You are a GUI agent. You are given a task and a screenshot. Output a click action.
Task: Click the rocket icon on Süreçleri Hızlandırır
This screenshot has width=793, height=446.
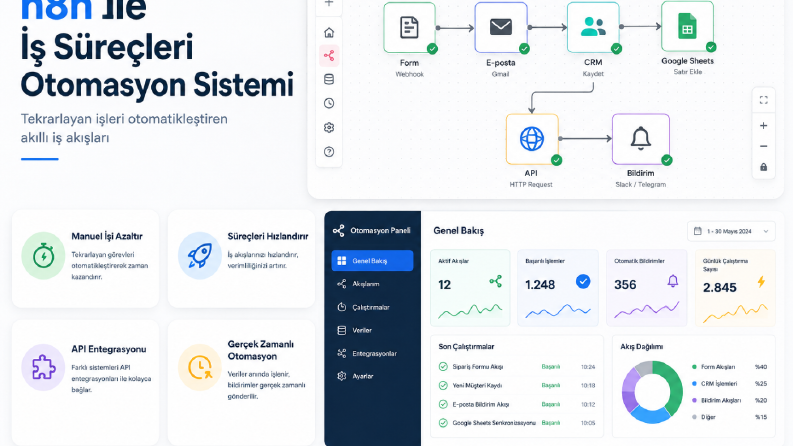point(200,256)
